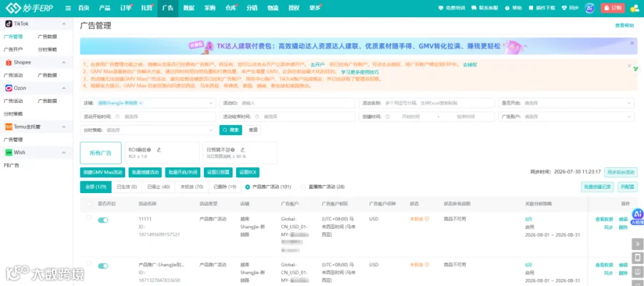Open the 产品 top menu
644x286 pixels.
coord(104,8)
